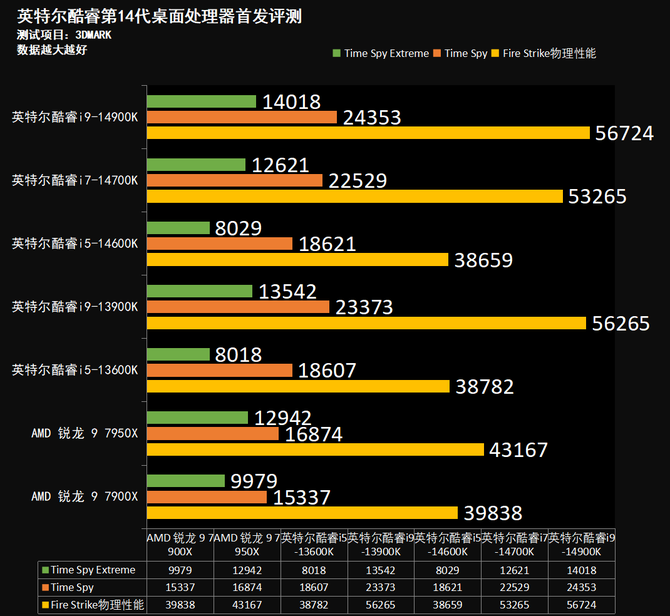
Task: Click table cell 39838 in Fire Strike row
Action: pyautogui.click(x=180, y=605)
